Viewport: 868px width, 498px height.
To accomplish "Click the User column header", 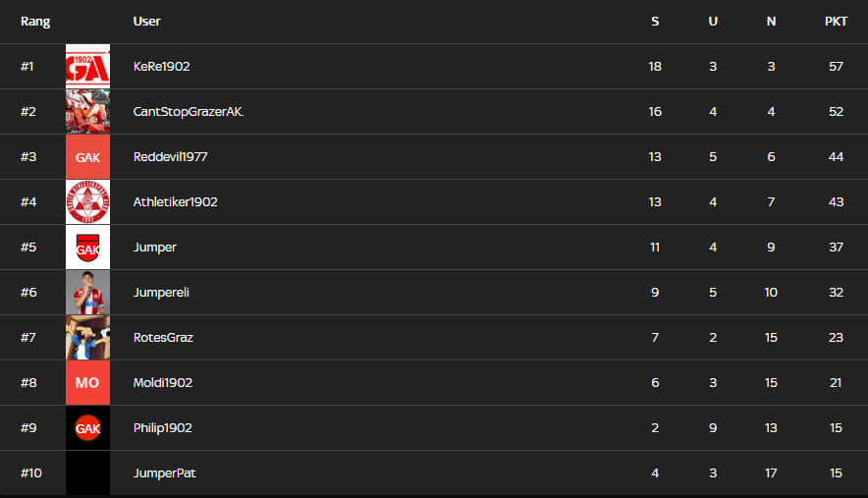I will coord(146,22).
